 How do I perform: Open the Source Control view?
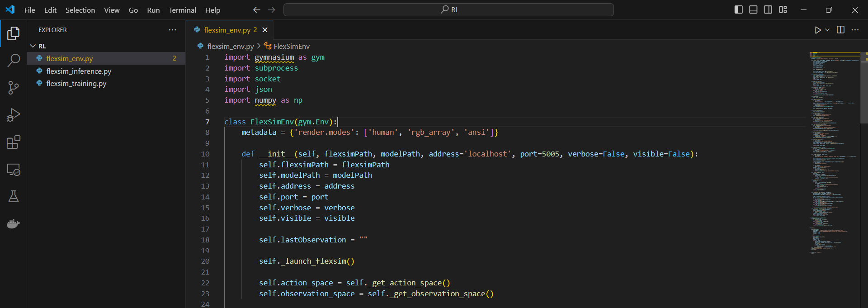(14, 88)
